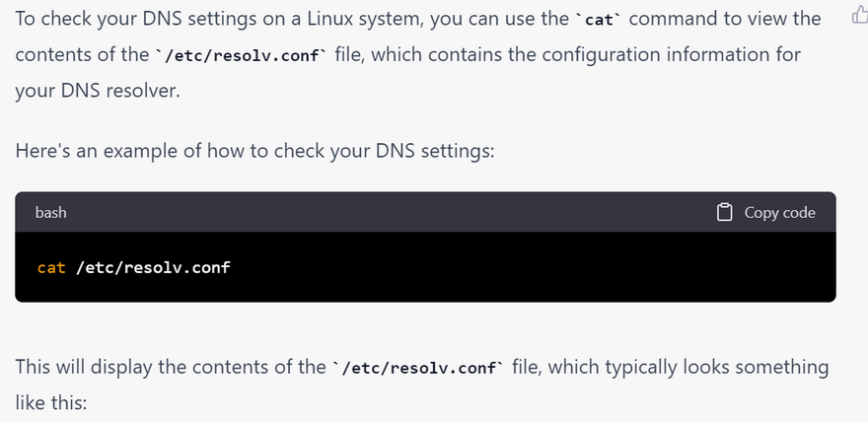
Task: Click inline `/etc/resolv.conf` in the last paragraph
Action: pos(419,368)
